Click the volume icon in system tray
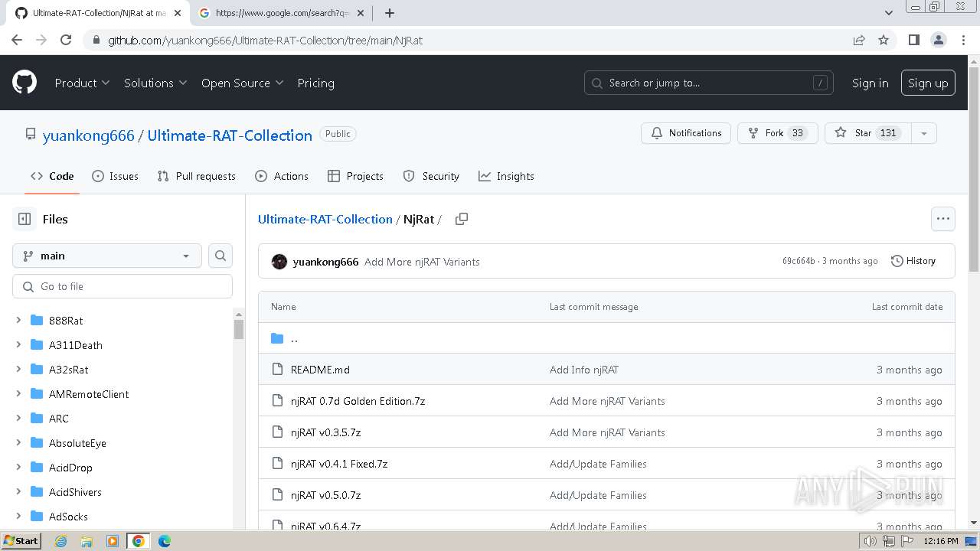This screenshot has height=551, width=980. coord(871,541)
